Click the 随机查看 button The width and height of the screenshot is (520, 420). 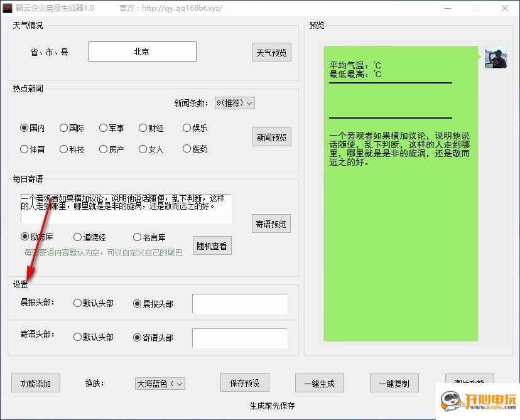[212, 245]
